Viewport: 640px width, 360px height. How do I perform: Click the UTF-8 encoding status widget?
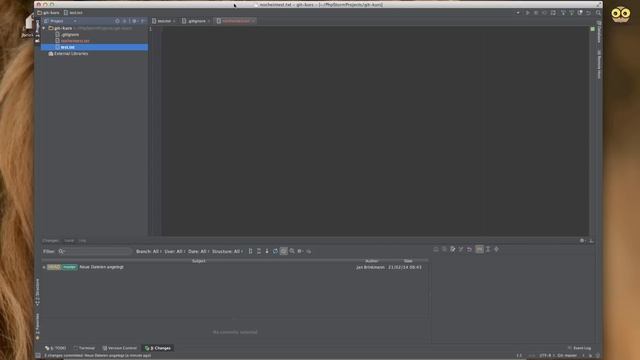coord(546,356)
